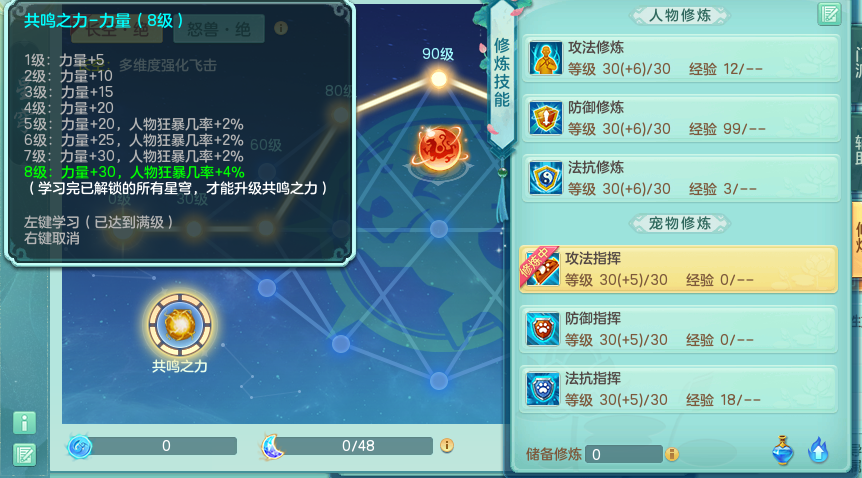
Task: Click the 防御指挥 paw shield icon
Action: pyautogui.click(x=543, y=329)
